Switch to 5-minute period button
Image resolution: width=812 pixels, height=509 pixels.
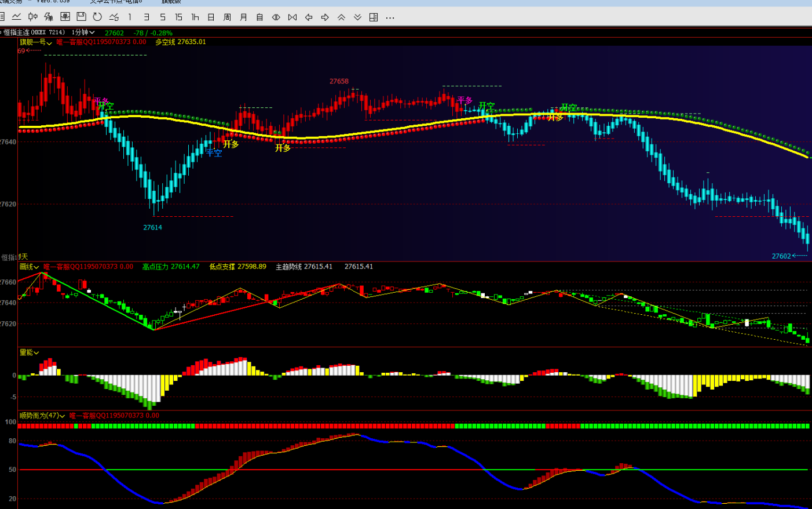point(163,17)
